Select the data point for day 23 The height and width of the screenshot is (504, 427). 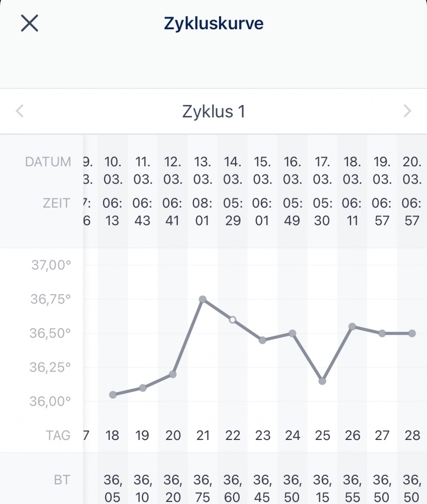pos(262,340)
